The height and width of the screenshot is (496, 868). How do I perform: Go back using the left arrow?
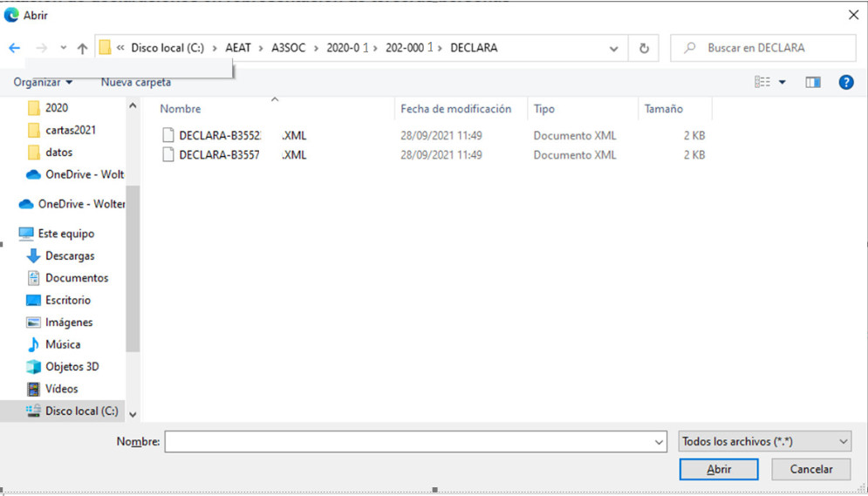coord(14,48)
